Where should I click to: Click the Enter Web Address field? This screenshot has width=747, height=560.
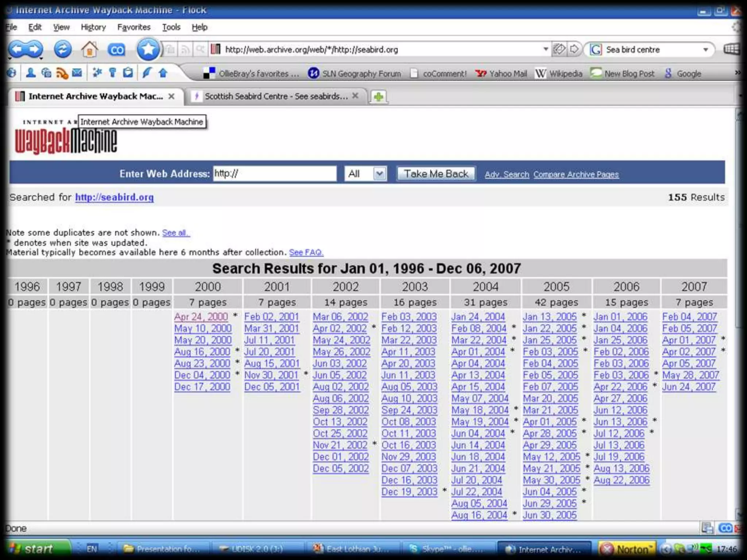(x=275, y=174)
